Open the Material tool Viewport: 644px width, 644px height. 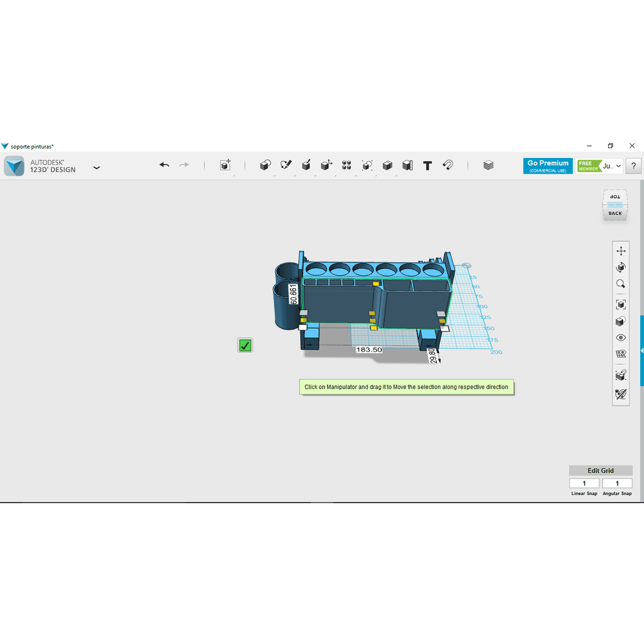[488, 165]
